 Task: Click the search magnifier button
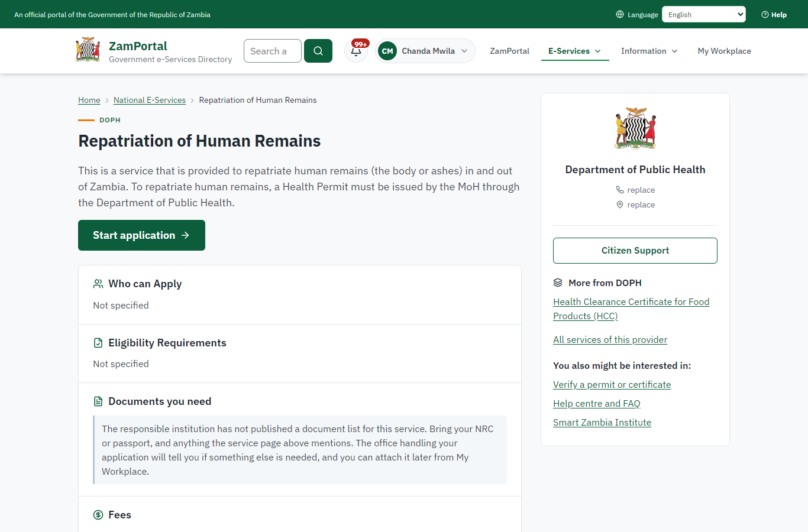pyautogui.click(x=318, y=51)
